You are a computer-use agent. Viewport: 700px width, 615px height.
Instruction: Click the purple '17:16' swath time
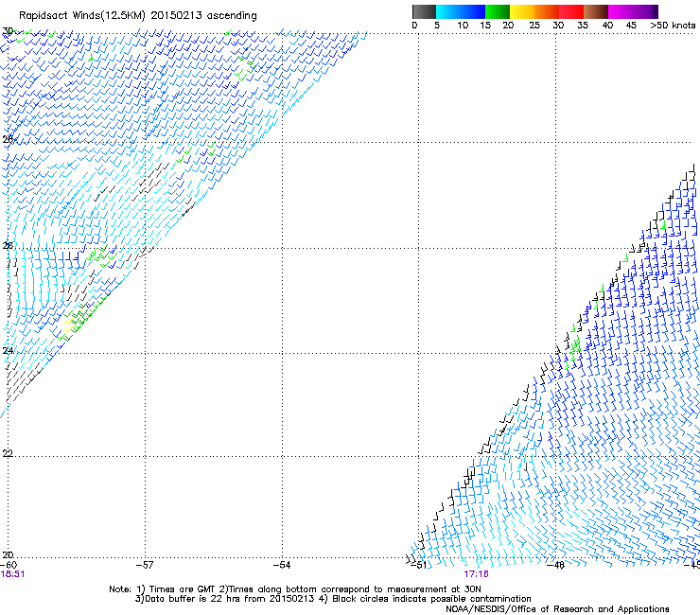tap(476, 574)
